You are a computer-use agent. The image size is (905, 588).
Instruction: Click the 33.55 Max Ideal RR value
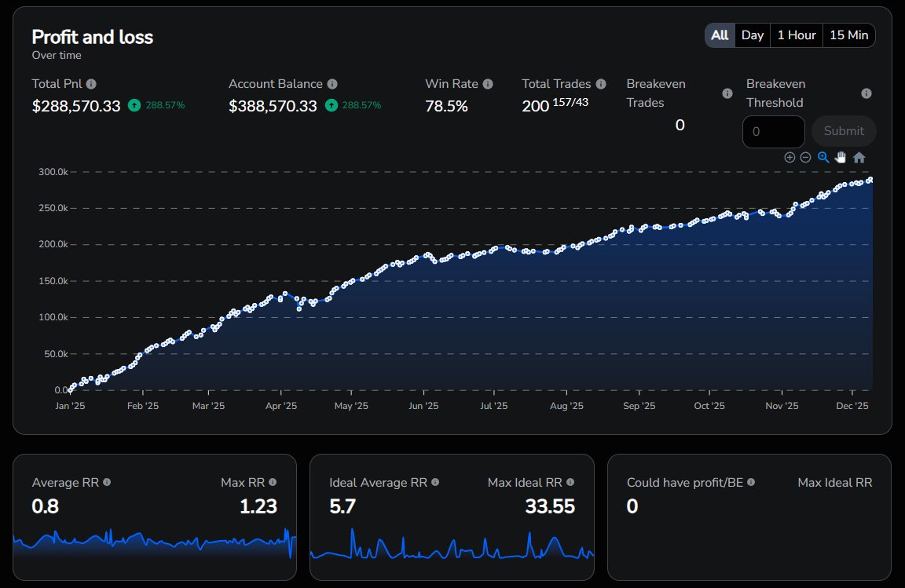tap(550, 506)
